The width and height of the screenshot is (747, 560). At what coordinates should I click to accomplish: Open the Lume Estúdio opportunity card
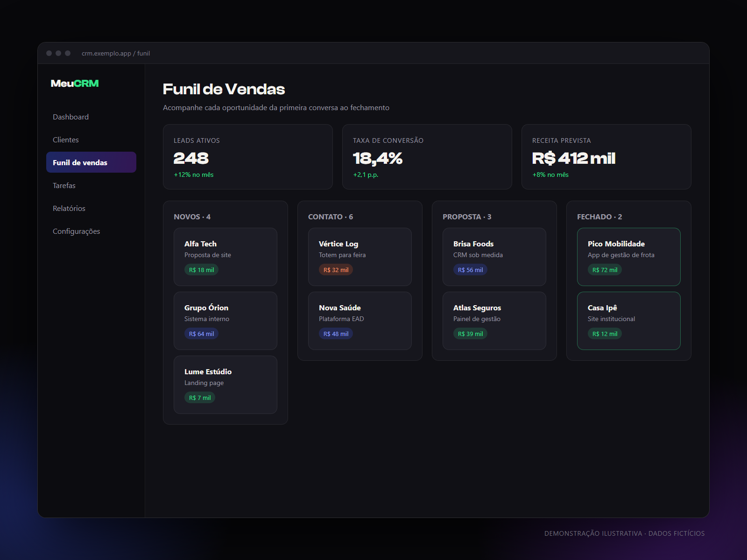click(x=226, y=385)
